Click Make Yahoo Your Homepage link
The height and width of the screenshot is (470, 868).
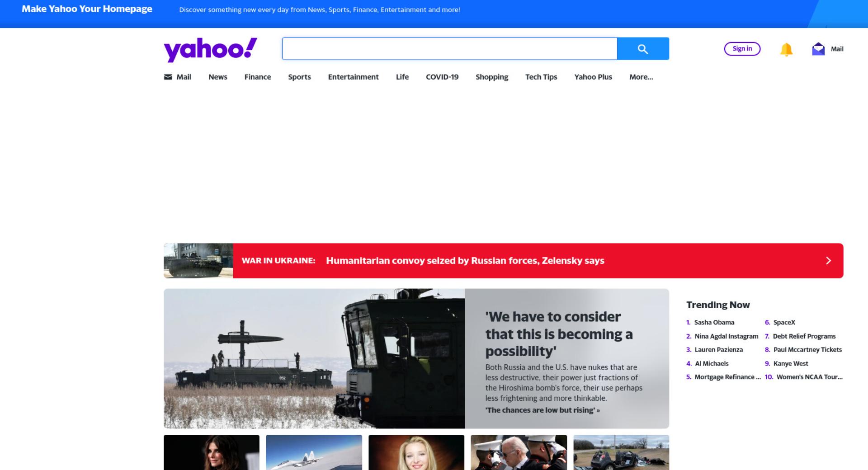tap(87, 9)
